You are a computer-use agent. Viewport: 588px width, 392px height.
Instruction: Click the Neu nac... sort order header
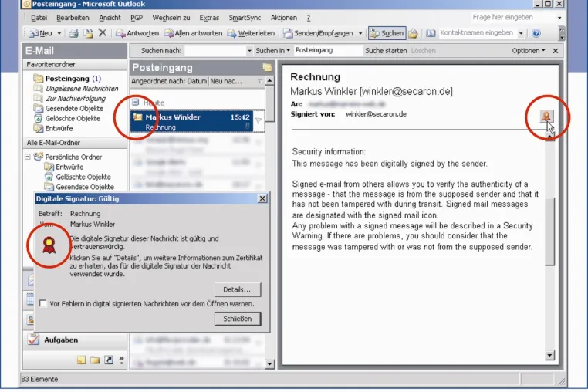(x=226, y=81)
